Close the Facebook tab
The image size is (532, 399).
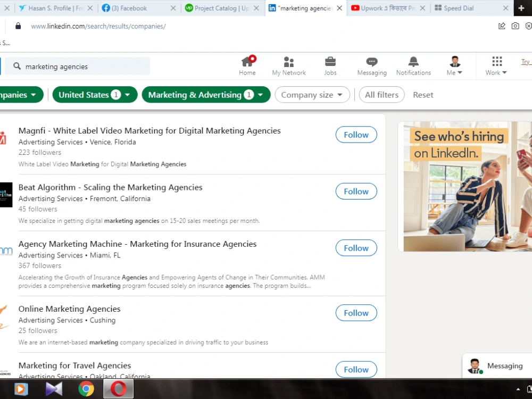pos(173,8)
